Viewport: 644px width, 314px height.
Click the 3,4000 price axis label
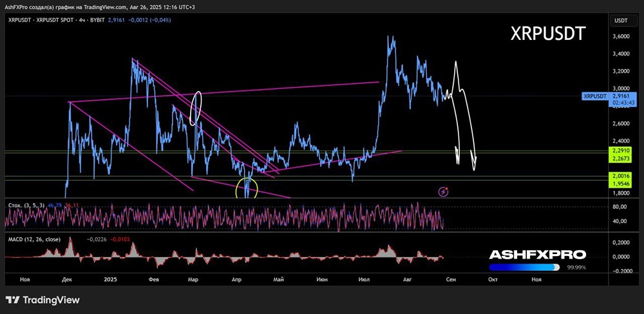coord(621,54)
